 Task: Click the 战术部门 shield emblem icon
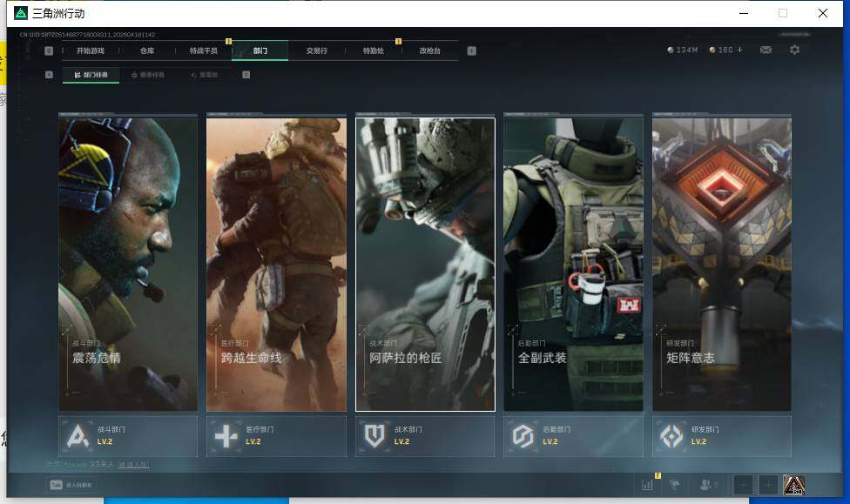(374, 436)
